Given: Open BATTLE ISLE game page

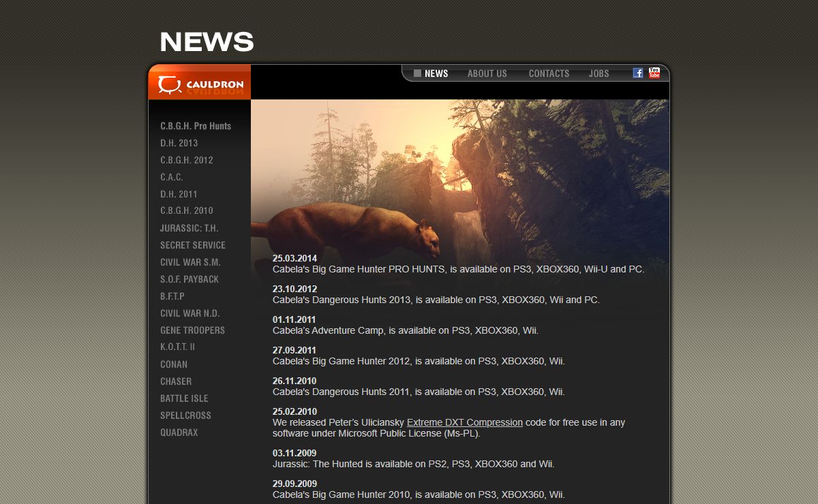Looking at the screenshot, I should pos(184,398).
